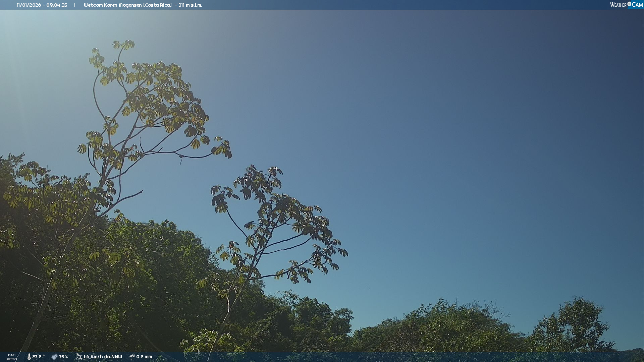Click the WeatherCAM logo
This screenshot has height=362, width=644.
click(x=626, y=5)
